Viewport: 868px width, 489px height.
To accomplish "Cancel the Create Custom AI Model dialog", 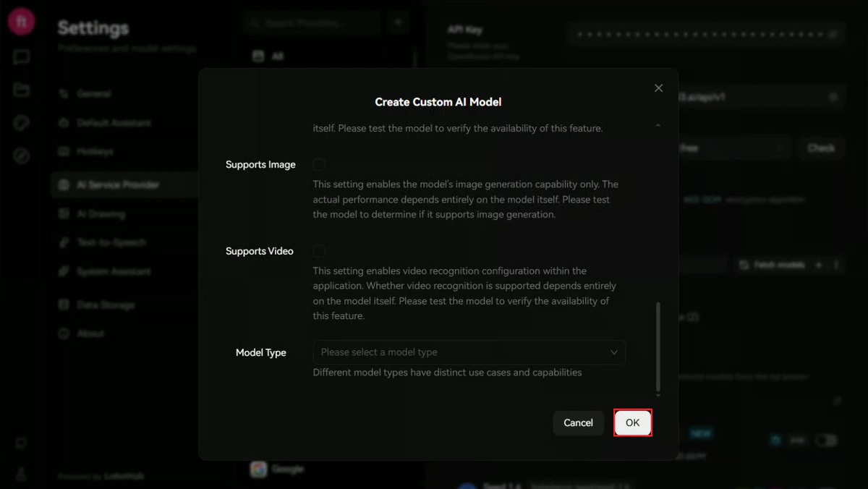I will point(578,423).
